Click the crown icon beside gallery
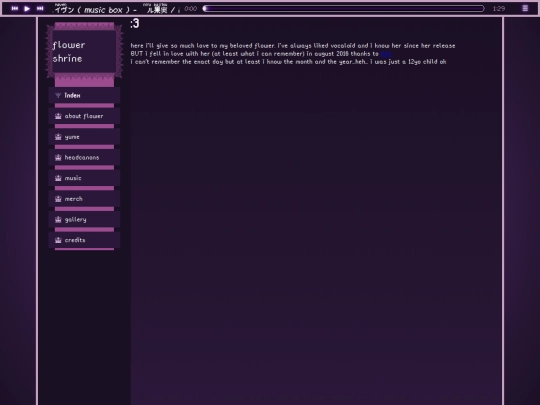Image resolution: width=540 pixels, height=405 pixels. [58, 219]
